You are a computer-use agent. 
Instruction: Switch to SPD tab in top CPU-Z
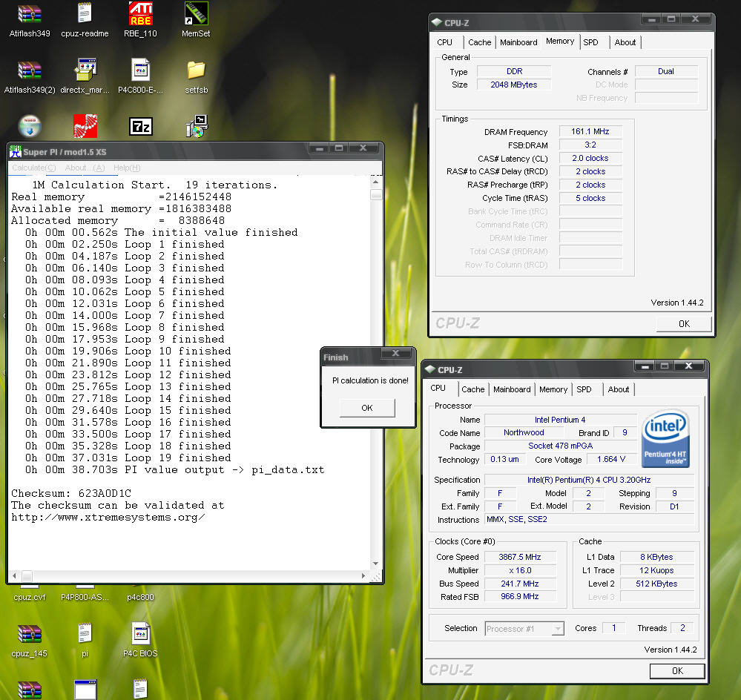point(590,42)
